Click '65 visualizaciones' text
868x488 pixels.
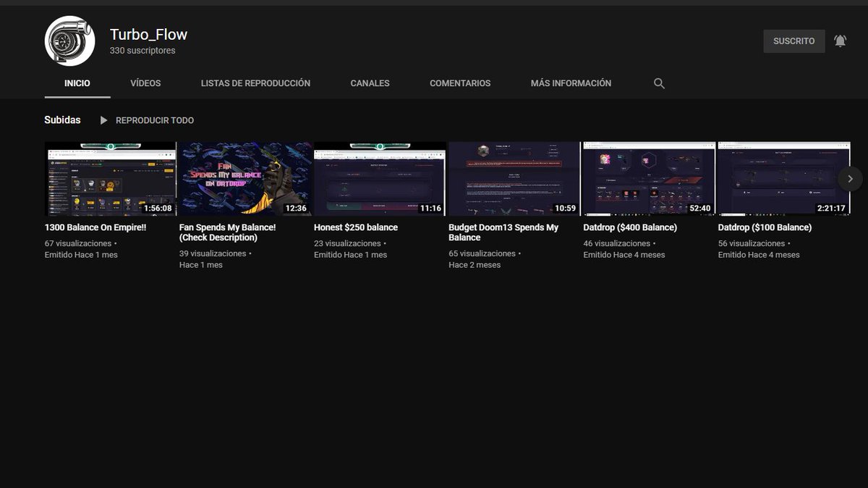pyautogui.click(x=482, y=254)
